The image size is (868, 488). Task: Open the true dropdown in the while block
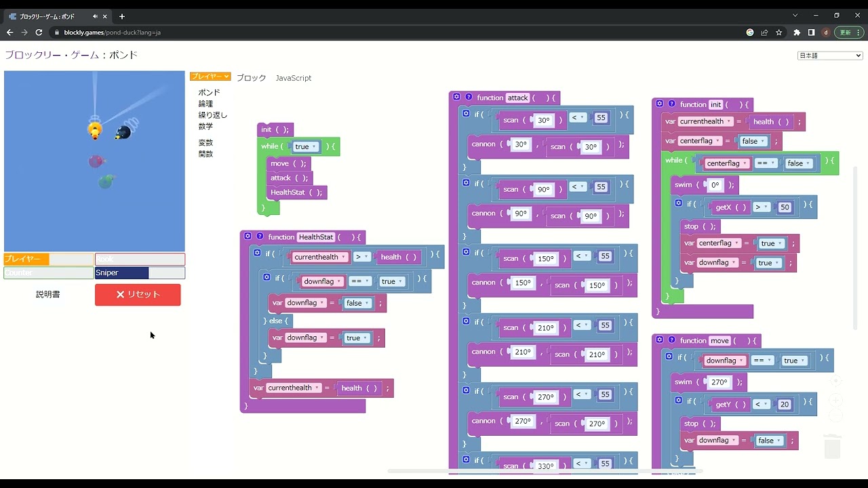pos(306,146)
